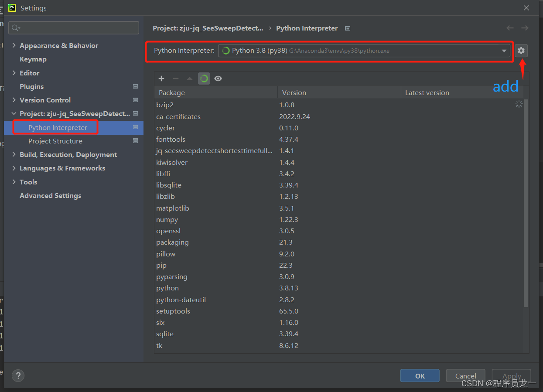Viewport: 543px width, 392px height.
Task: Click the forward navigation arrow
Action: pos(525,28)
